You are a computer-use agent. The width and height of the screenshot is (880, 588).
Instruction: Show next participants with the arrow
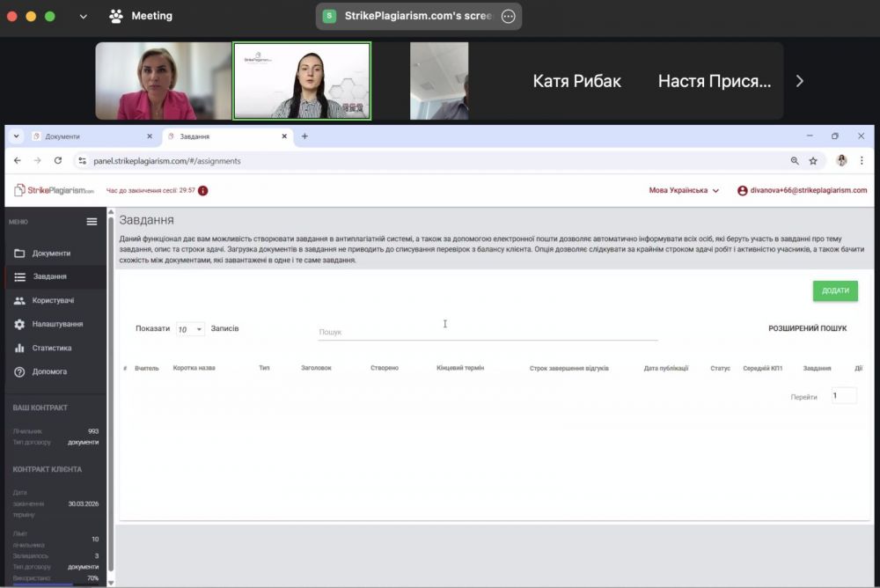pyautogui.click(x=800, y=81)
